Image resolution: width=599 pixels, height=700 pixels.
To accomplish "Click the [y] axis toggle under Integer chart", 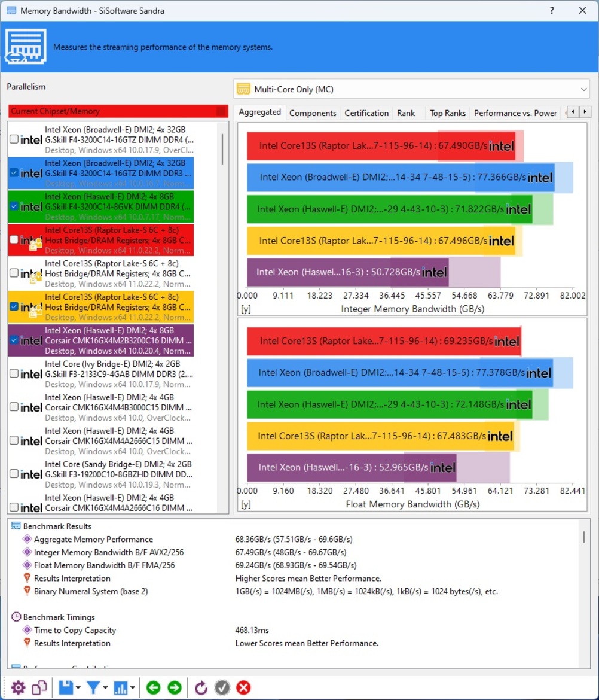I will click(246, 309).
